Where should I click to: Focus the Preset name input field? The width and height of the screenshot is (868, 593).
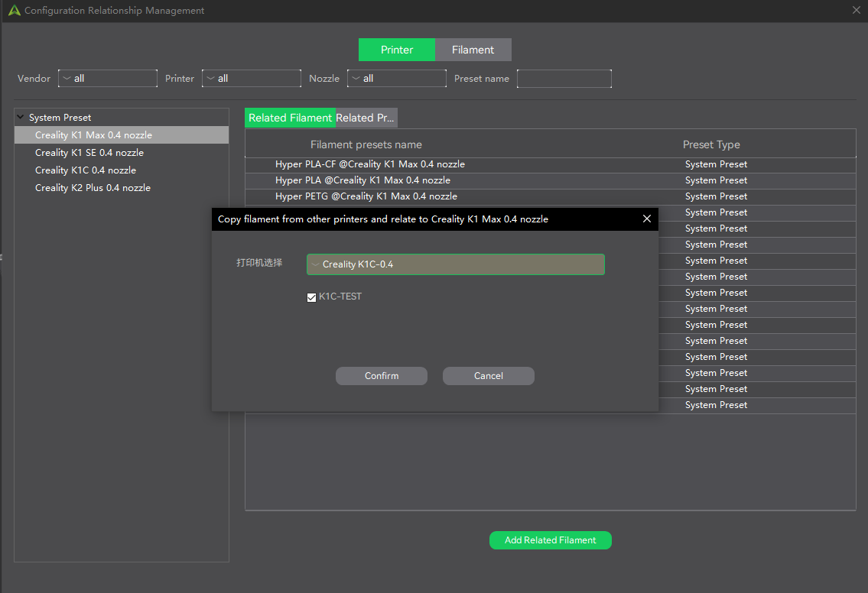564,79
